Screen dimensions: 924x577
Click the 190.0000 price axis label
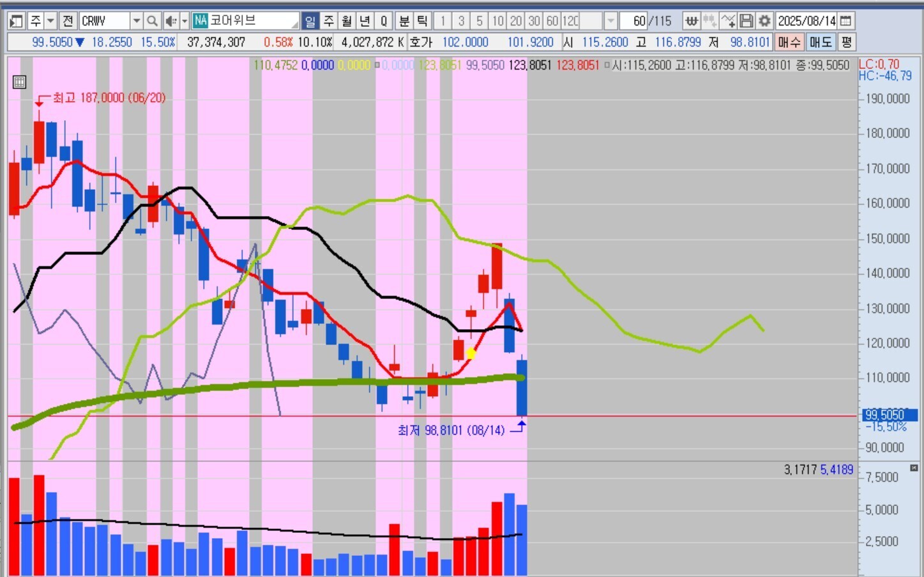888,99
